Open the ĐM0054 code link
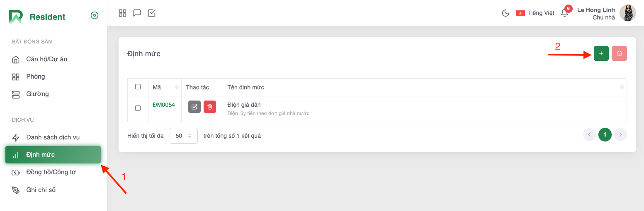This screenshot has height=211, width=644. pyautogui.click(x=164, y=105)
